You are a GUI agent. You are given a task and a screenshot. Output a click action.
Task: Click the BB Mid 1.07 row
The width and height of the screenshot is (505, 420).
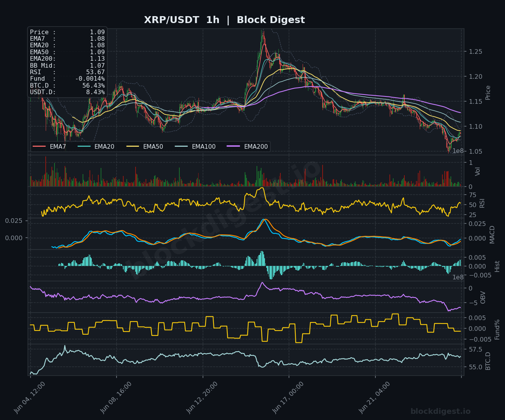point(67,65)
